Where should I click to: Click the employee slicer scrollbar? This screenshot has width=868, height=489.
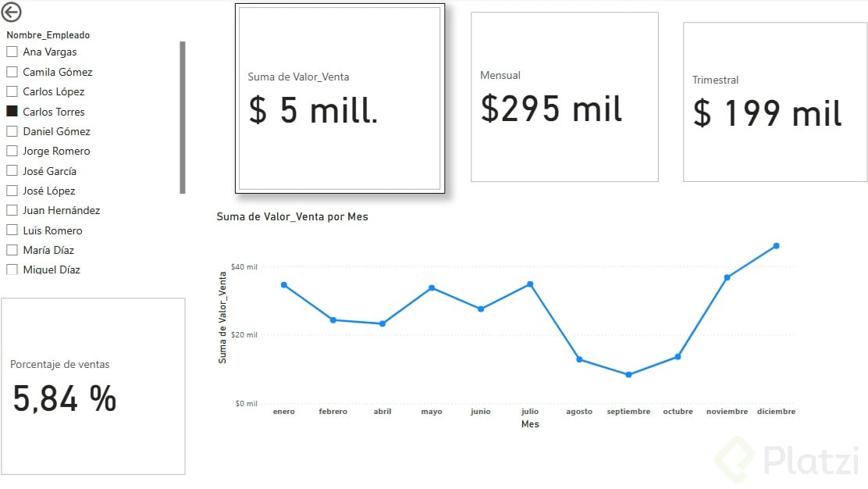[x=183, y=117]
